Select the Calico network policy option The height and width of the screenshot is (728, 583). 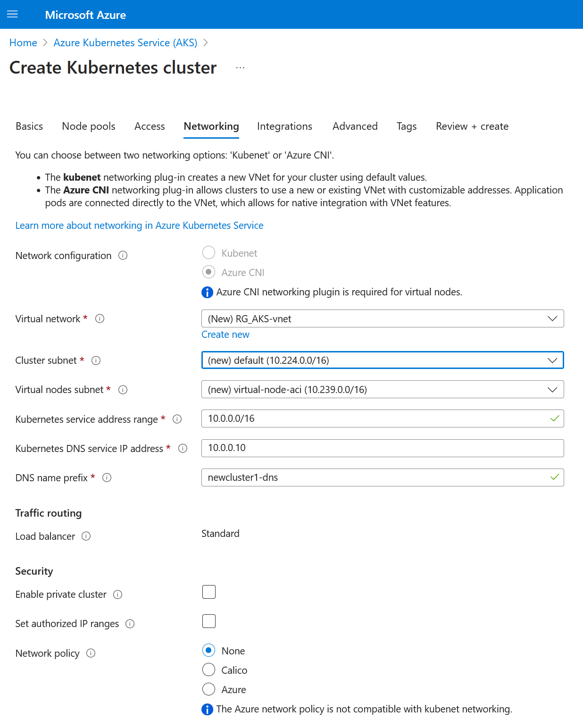pos(208,669)
